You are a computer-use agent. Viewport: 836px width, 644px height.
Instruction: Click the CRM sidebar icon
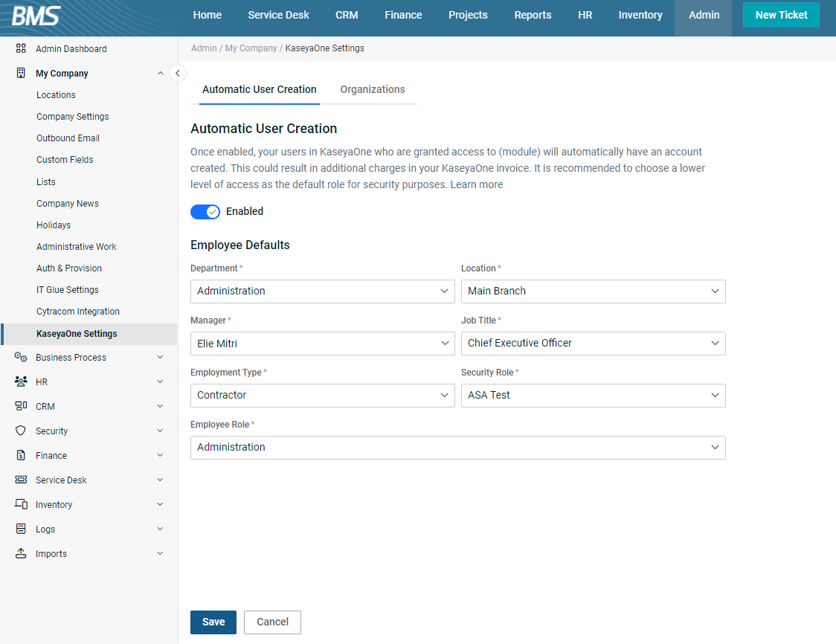(21, 406)
